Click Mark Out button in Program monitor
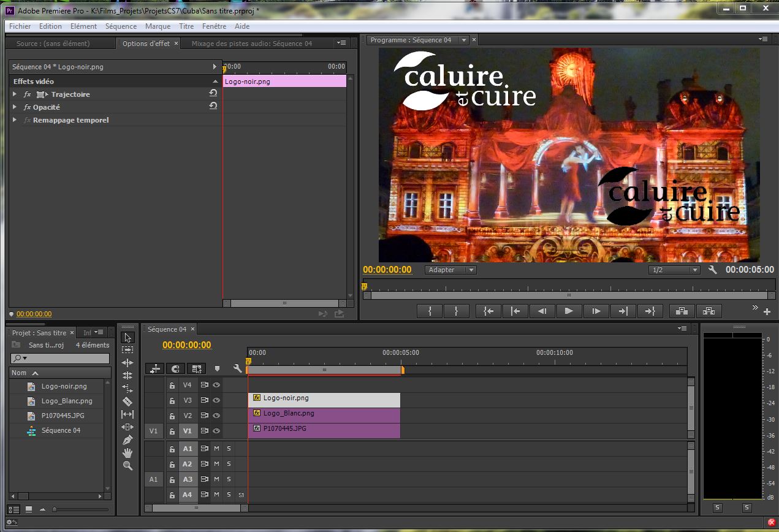 [x=457, y=311]
